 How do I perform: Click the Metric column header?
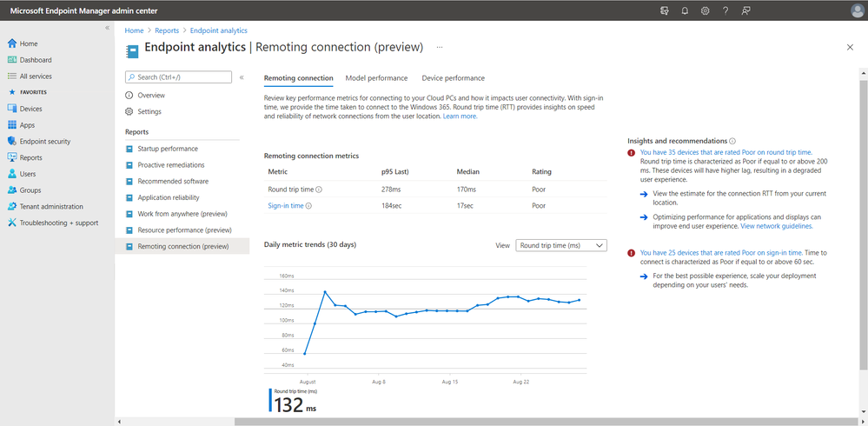point(278,172)
